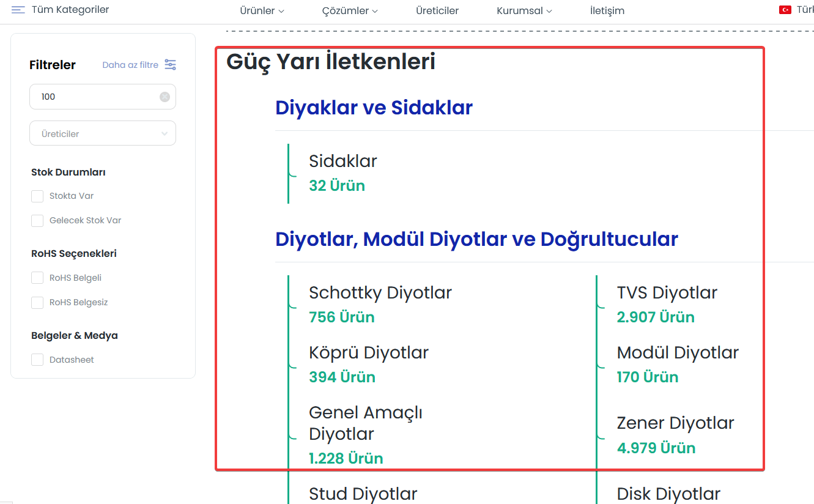The width and height of the screenshot is (814, 504).
Task: Open the Schottky Diyotlar category
Action: tap(380, 293)
